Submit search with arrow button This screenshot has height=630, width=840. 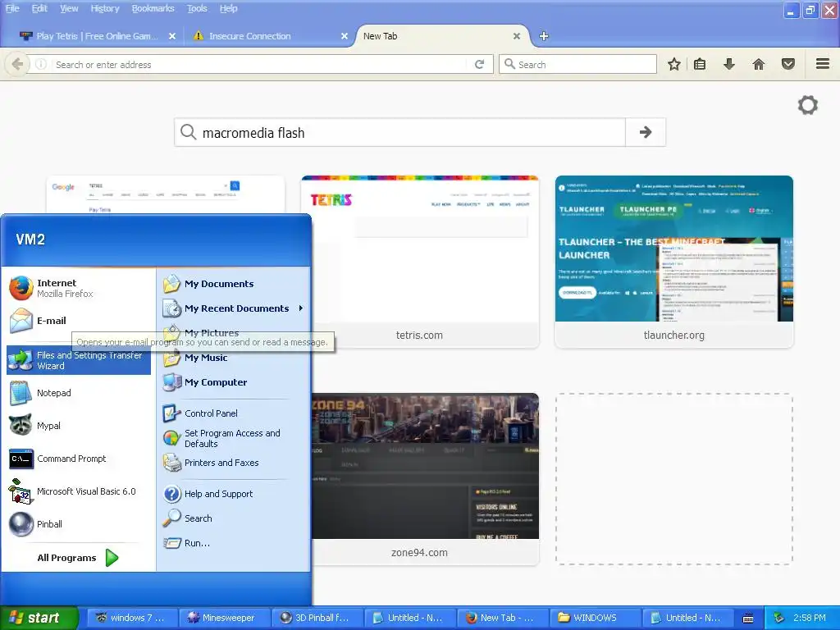click(x=646, y=132)
